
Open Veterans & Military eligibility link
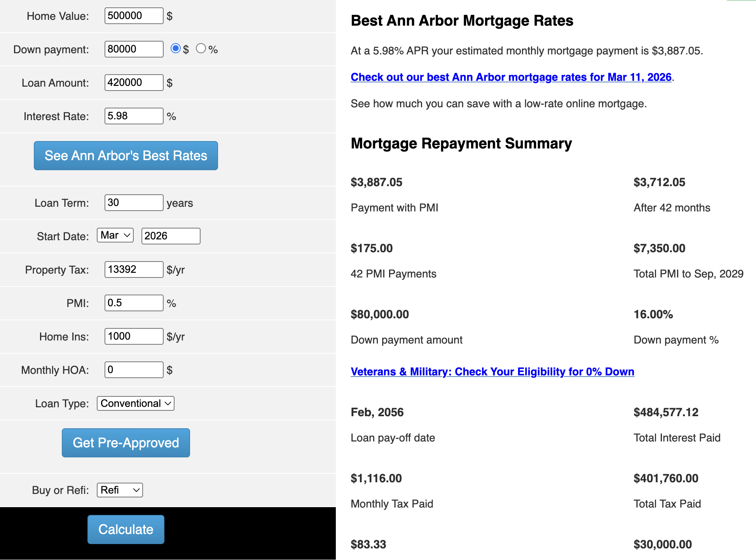coord(492,372)
